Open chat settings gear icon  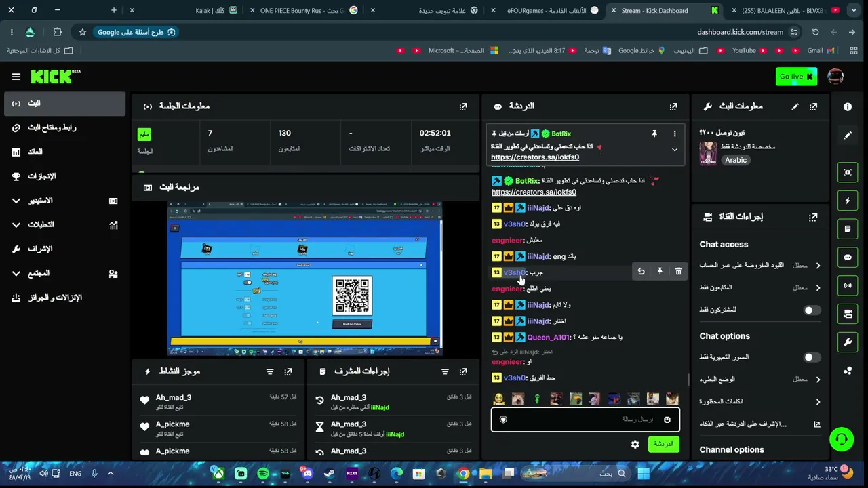635,445
